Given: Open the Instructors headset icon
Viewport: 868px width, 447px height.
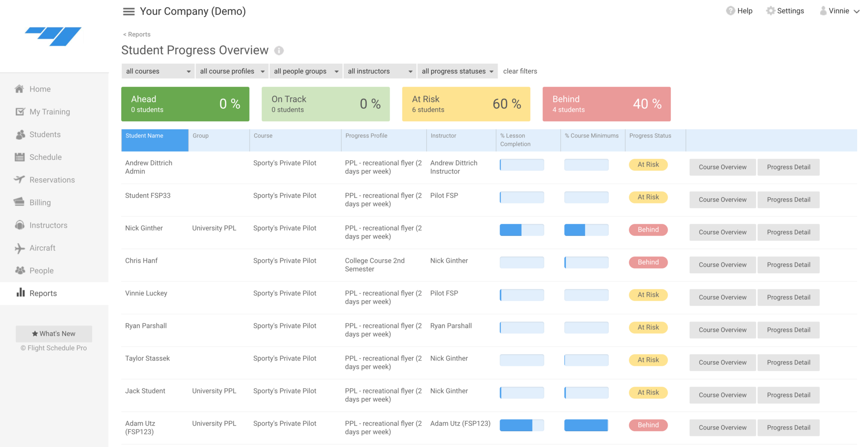Looking at the screenshot, I should point(20,225).
